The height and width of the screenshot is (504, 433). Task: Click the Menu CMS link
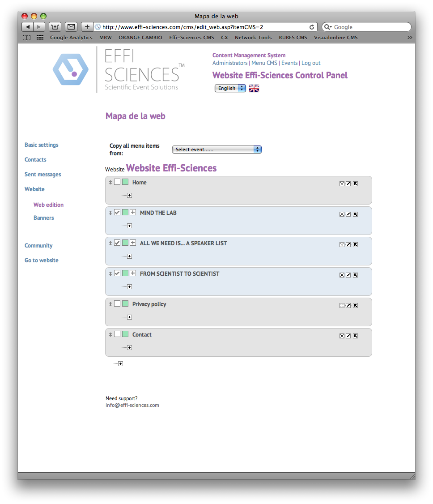point(264,63)
